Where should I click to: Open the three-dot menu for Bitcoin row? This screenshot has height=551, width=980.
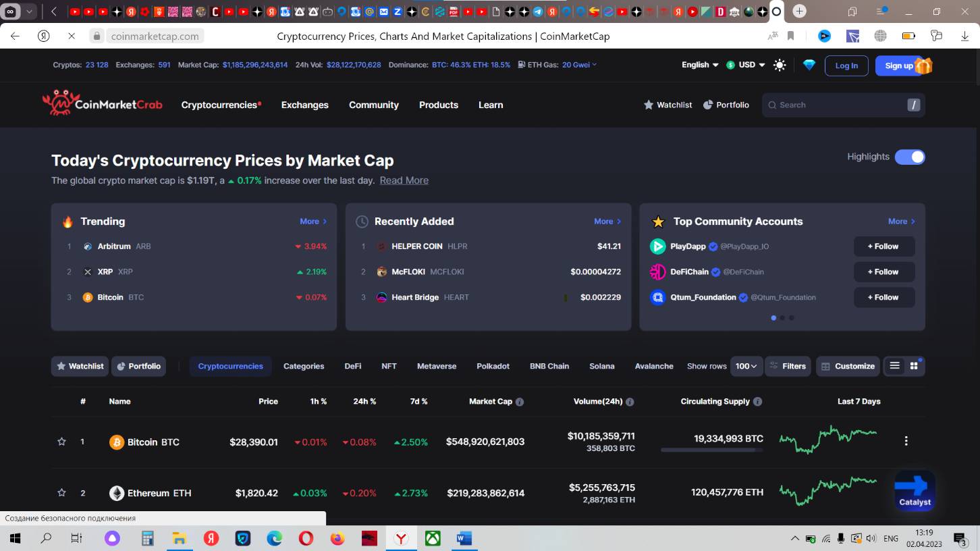click(x=906, y=441)
